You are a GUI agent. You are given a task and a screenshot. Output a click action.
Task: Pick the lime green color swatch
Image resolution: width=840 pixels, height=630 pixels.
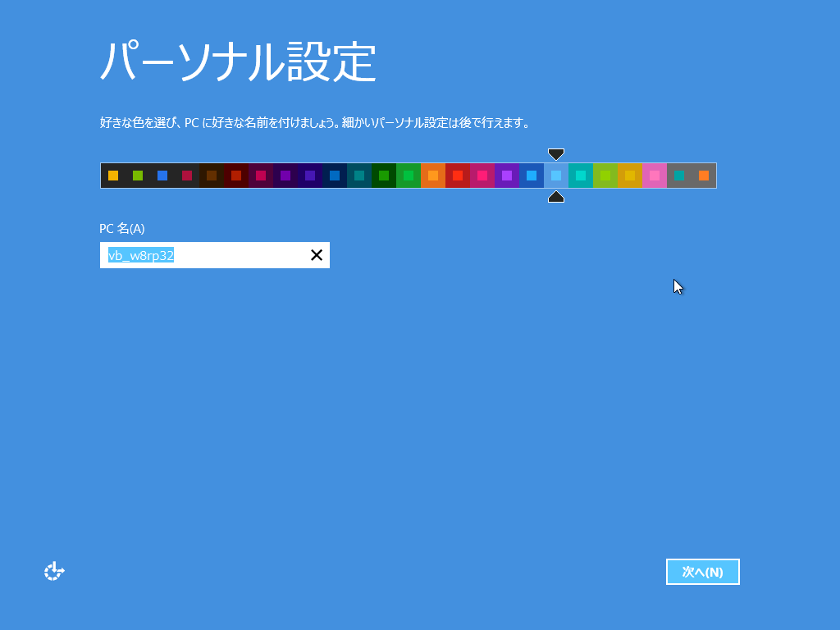pos(605,176)
